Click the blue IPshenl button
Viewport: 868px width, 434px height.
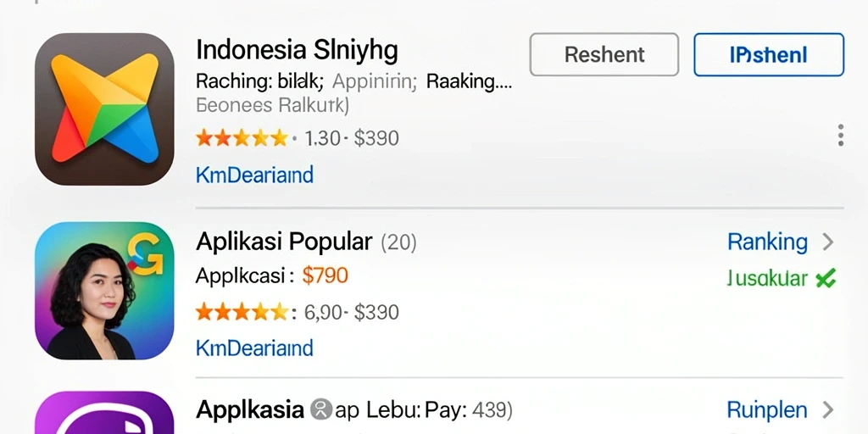coord(768,54)
